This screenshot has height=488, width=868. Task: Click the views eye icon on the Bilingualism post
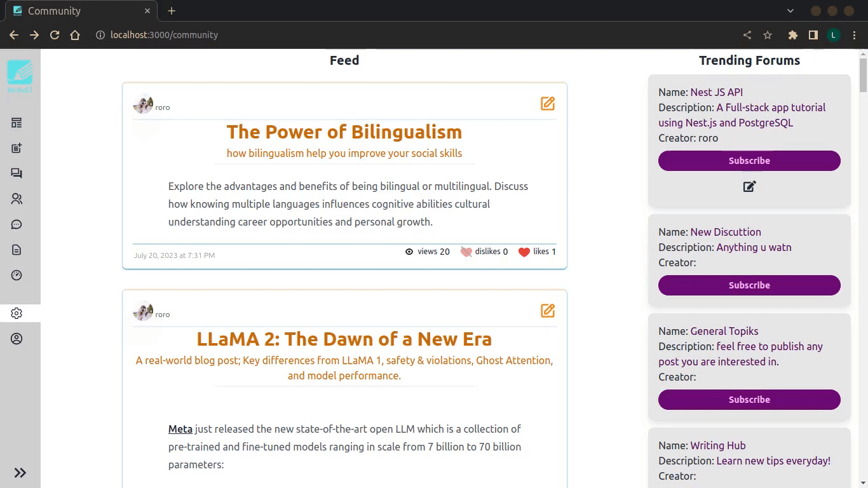(409, 252)
